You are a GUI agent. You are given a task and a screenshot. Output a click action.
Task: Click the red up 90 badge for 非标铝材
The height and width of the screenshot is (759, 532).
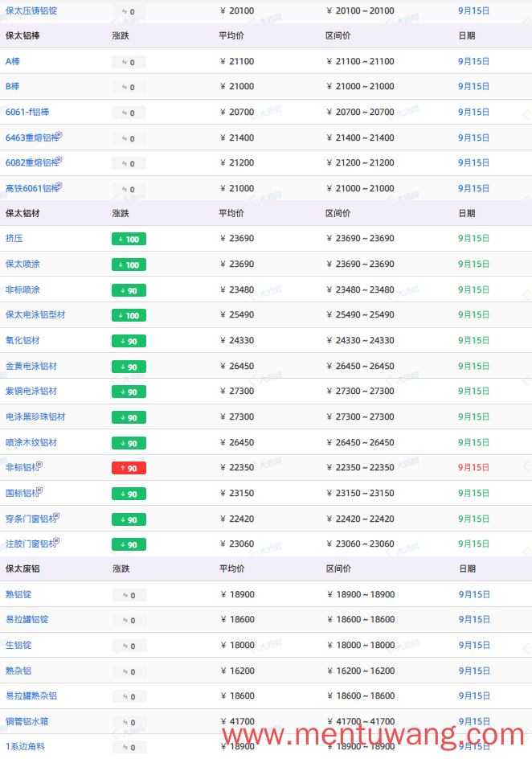click(x=129, y=468)
